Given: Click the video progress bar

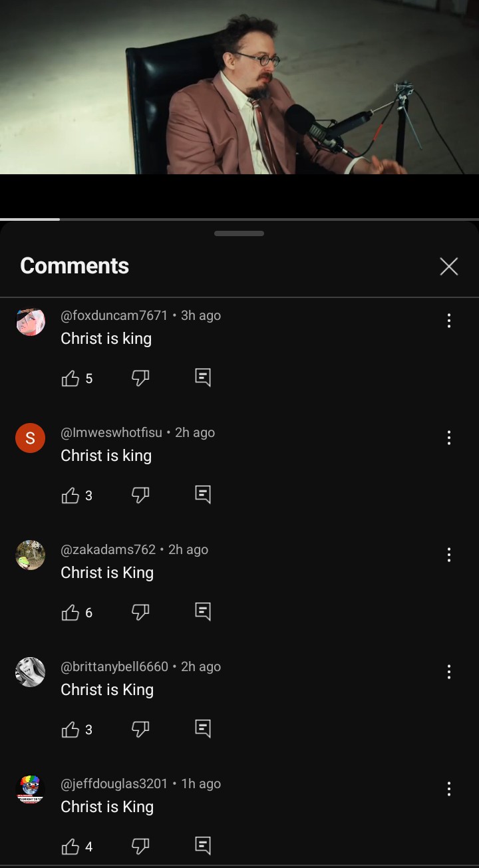Looking at the screenshot, I should click(x=239, y=219).
